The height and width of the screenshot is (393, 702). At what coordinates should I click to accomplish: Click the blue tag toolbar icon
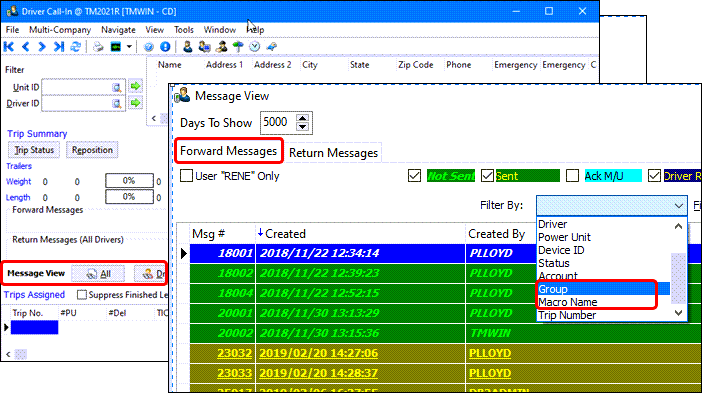coord(272,47)
